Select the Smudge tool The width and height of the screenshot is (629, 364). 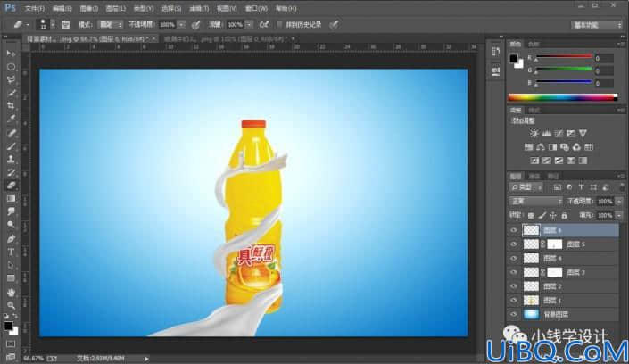pos(11,211)
